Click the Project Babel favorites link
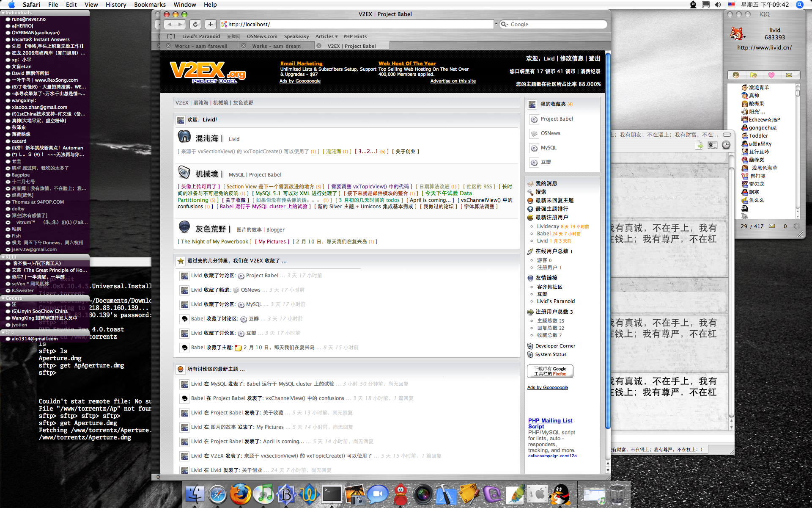812x508 pixels. click(557, 119)
